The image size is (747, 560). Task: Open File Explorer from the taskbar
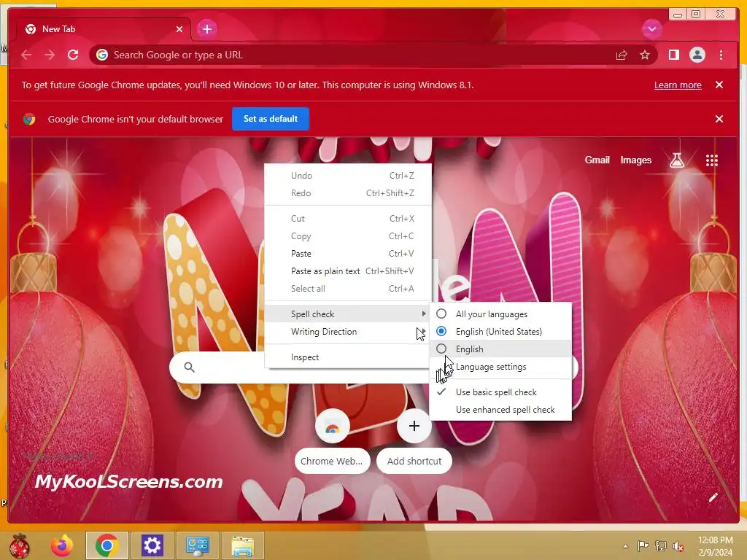point(242,545)
